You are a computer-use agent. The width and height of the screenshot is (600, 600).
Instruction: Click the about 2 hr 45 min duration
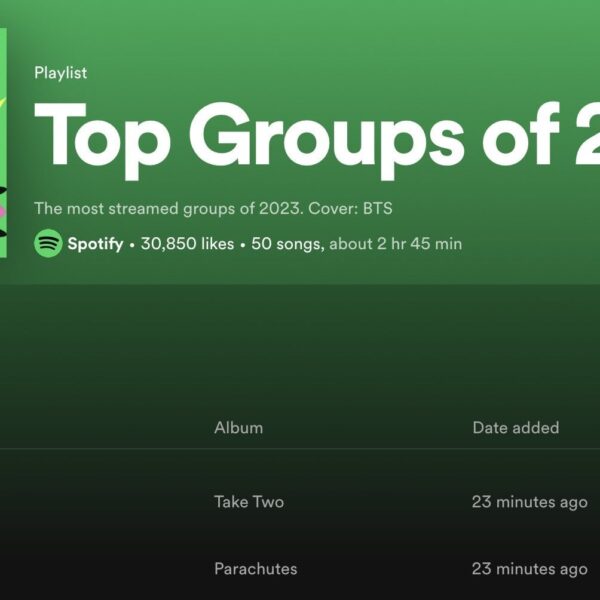point(395,244)
